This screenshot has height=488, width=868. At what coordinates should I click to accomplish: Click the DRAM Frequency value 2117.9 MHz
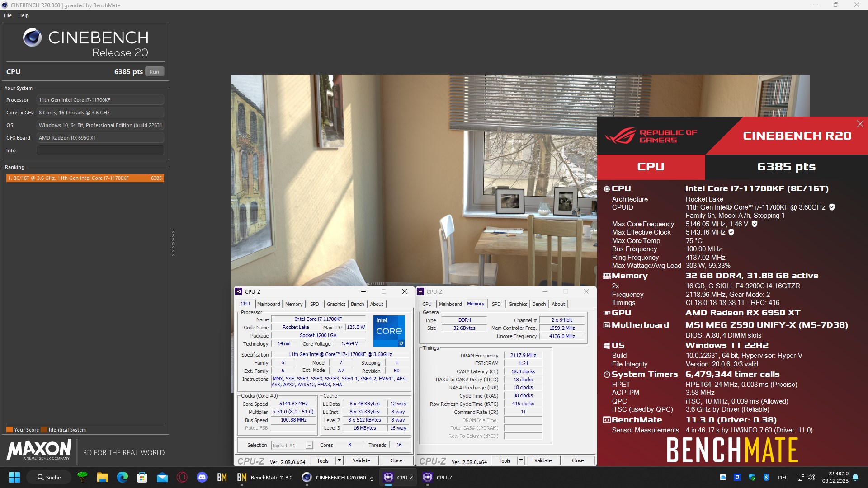(523, 356)
